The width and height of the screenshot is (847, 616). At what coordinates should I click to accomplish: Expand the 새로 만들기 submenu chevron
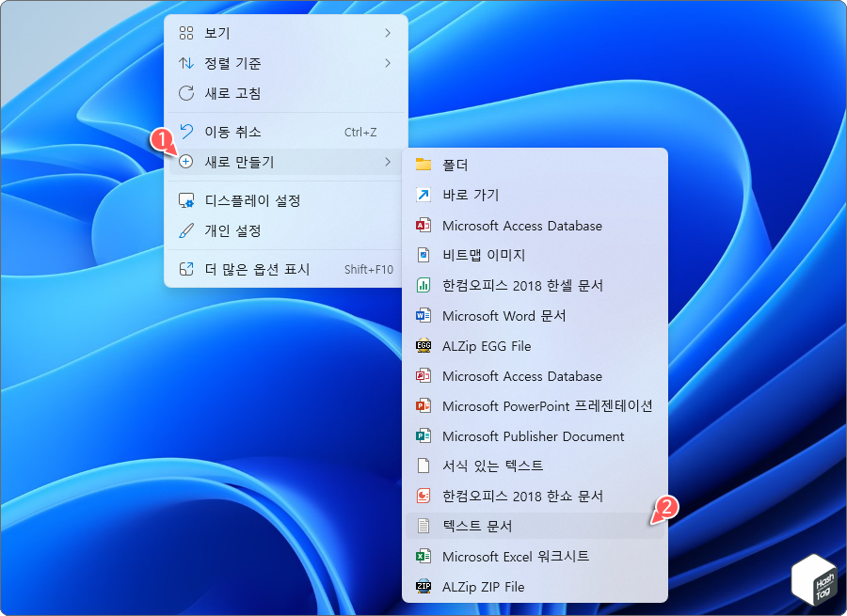388,162
